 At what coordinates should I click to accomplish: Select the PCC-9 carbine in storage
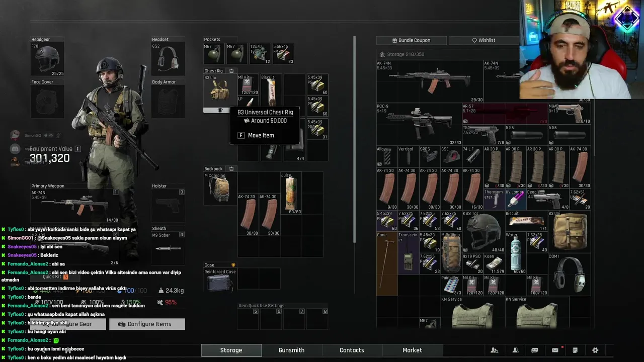tap(419, 124)
